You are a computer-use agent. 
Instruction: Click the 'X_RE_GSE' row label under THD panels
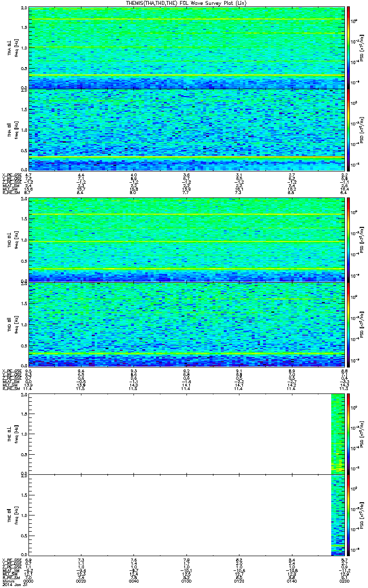pyautogui.click(x=12, y=370)
